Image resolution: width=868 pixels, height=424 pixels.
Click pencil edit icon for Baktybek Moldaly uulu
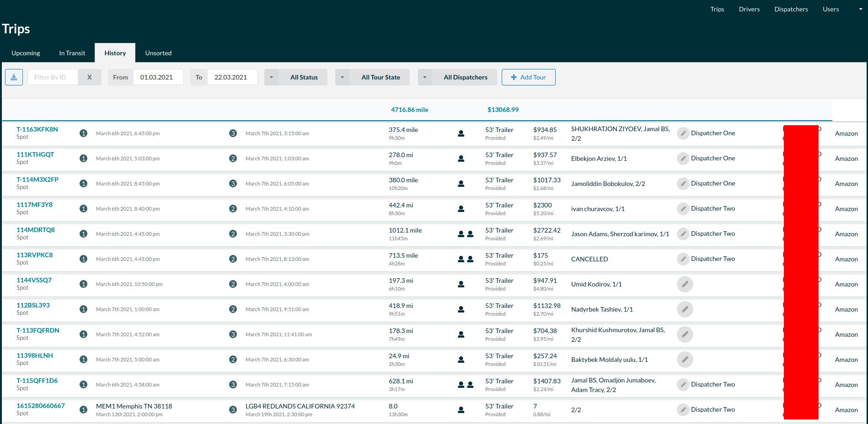pos(685,360)
